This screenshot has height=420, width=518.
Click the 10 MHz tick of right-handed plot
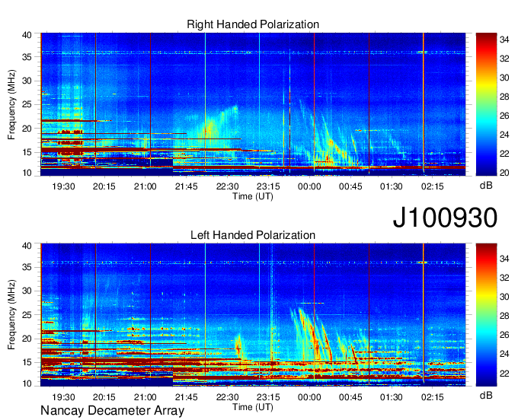coord(27,173)
